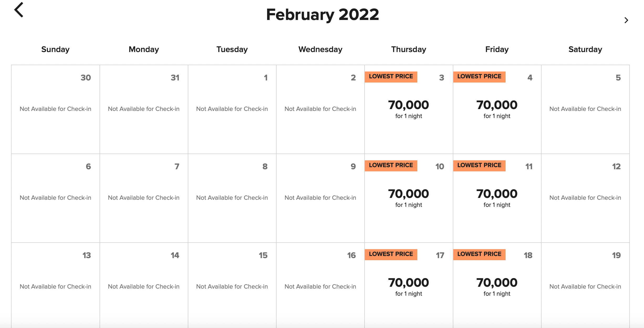Viewport: 644px width, 328px height.
Task: Click unavailable Wednesday February 9 cell
Action: pyautogui.click(x=320, y=198)
